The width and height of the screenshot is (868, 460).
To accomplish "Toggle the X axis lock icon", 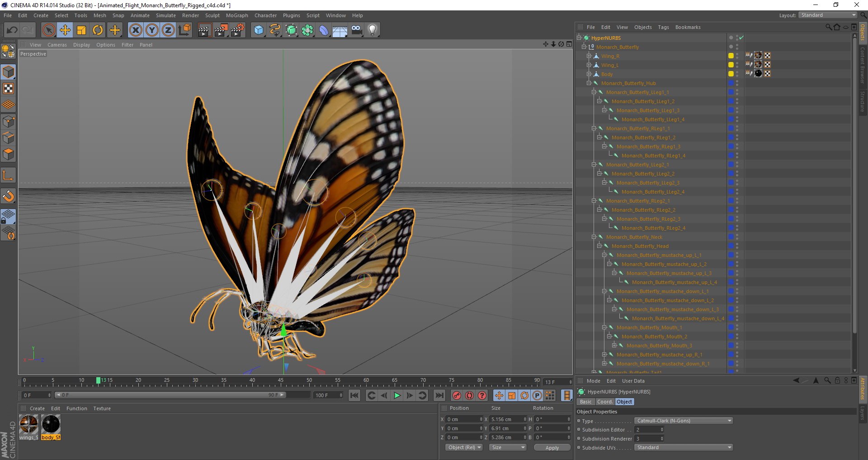I will pos(136,30).
